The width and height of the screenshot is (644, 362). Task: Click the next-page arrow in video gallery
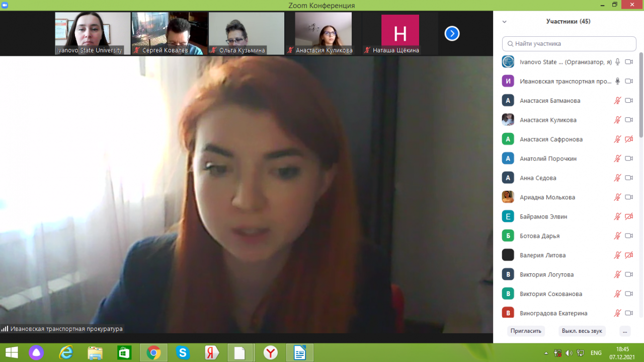pos(452,34)
